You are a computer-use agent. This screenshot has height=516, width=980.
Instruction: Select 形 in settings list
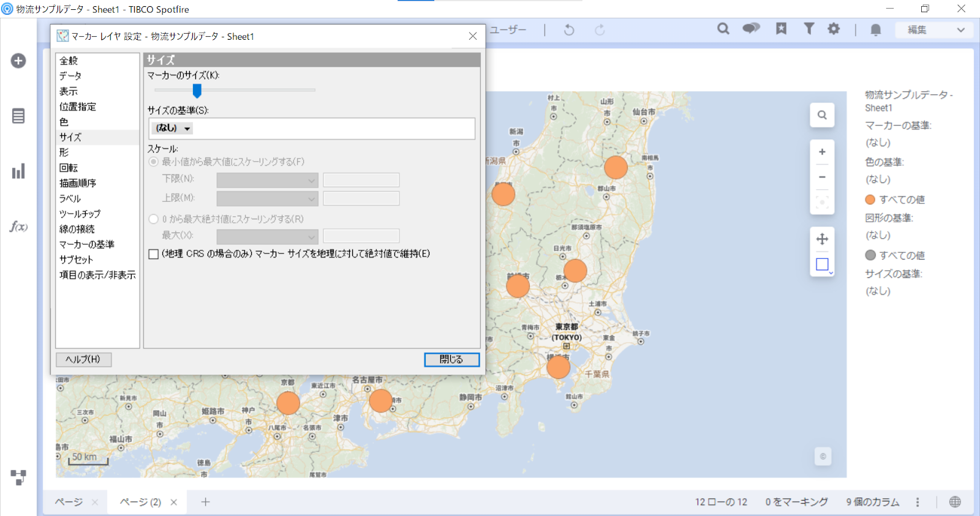coord(64,152)
